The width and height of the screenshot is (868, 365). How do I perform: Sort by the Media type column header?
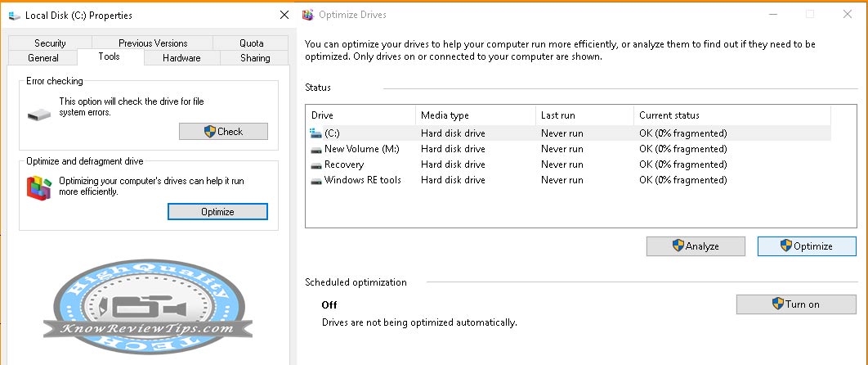[x=475, y=115]
